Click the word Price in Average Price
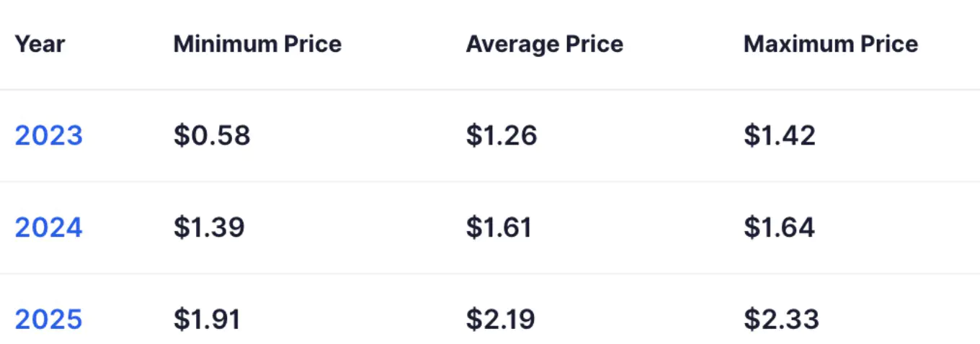Viewport: 980px width, 344px height. pos(594,44)
